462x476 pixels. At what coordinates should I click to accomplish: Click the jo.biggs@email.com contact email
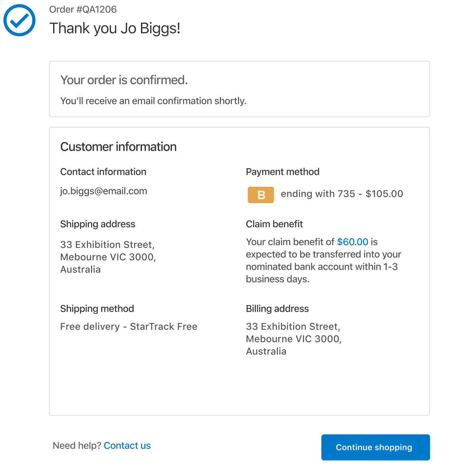click(x=104, y=191)
